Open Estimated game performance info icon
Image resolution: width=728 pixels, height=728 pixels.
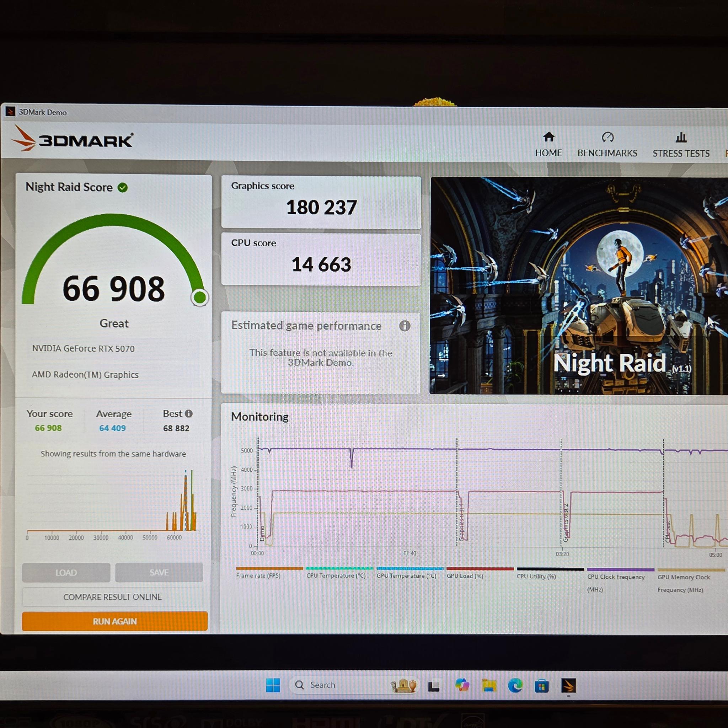pyautogui.click(x=404, y=326)
